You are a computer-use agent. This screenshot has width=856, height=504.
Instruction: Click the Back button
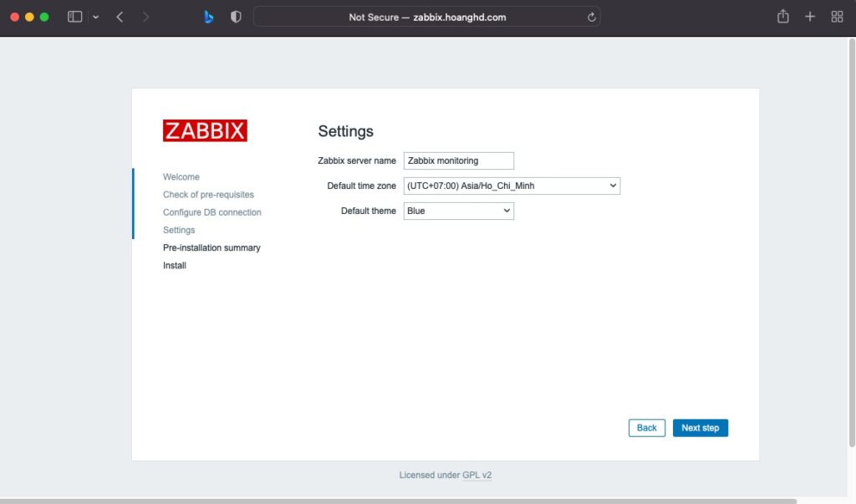point(646,428)
